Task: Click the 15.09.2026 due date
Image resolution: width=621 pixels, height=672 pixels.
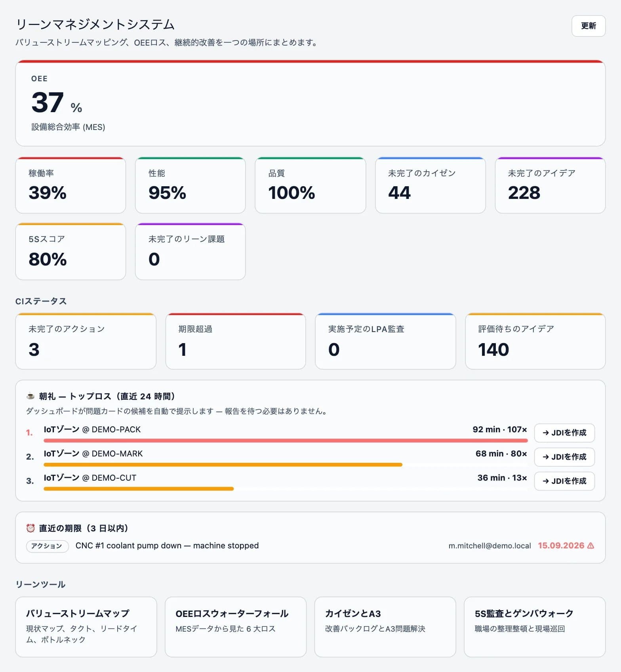Action: click(x=561, y=546)
